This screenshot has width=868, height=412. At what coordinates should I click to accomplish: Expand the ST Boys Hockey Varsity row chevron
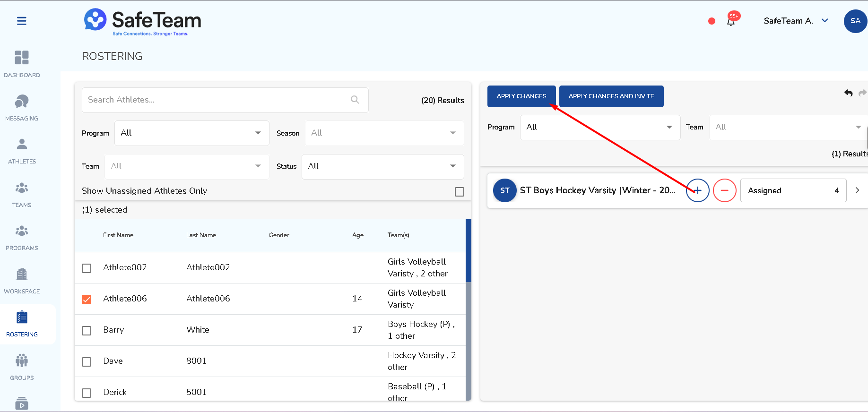[x=857, y=190]
